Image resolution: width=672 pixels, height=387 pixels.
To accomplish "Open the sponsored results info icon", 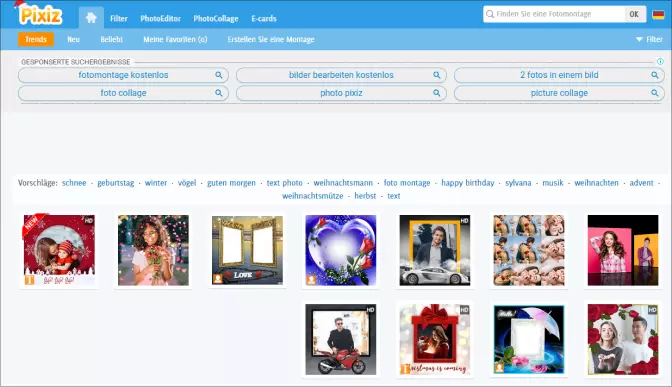I will (660, 62).
